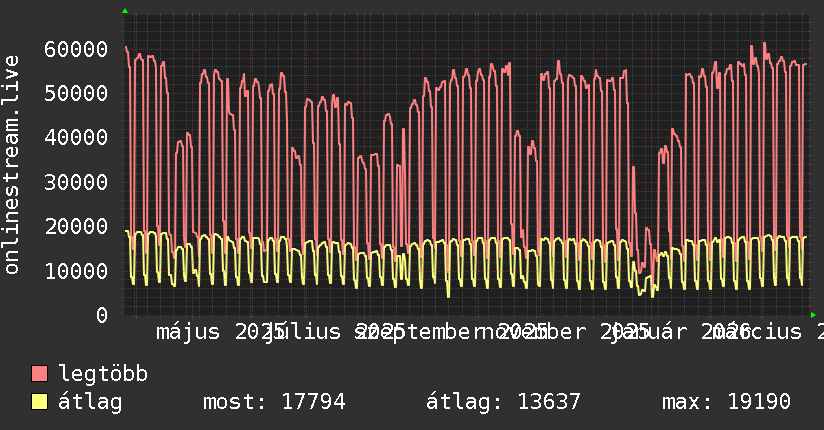Viewport: 824px width, 430px height.
Task: Click the 0 y-axis label
Action: point(102,315)
